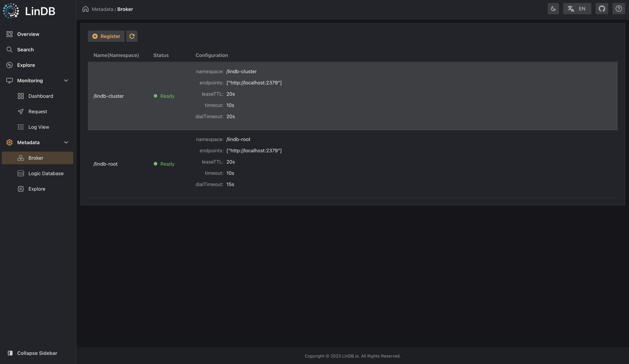Image resolution: width=629 pixels, height=364 pixels.
Task: Select the Request send icon
Action: click(21, 111)
